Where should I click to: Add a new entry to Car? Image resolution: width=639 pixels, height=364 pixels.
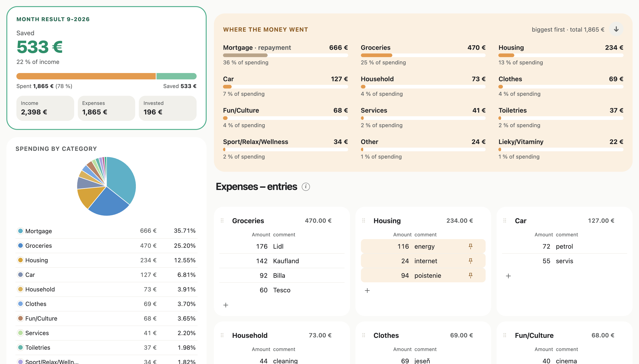pyautogui.click(x=508, y=276)
